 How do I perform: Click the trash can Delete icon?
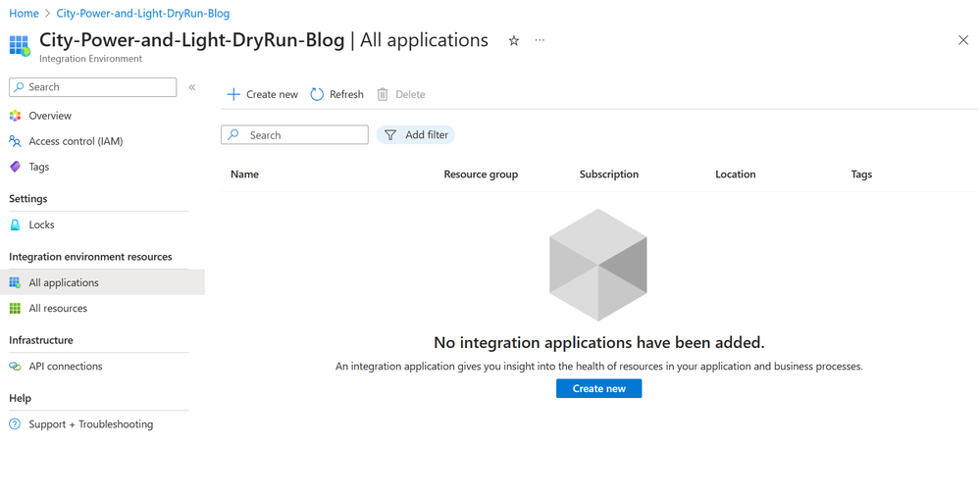click(383, 94)
